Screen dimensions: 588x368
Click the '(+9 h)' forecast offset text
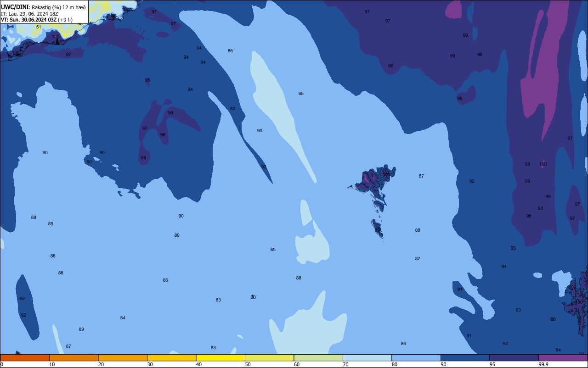[x=65, y=20]
